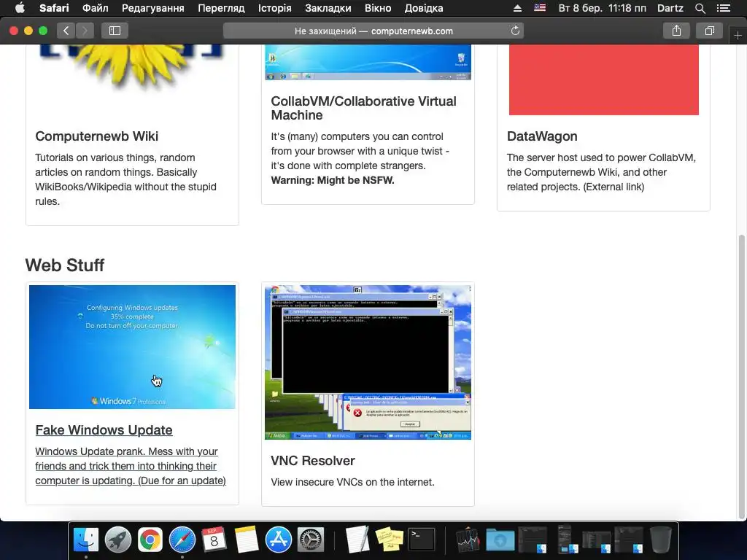Click the eject icon in menu bar
The image size is (747, 560).
coord(517,8)
